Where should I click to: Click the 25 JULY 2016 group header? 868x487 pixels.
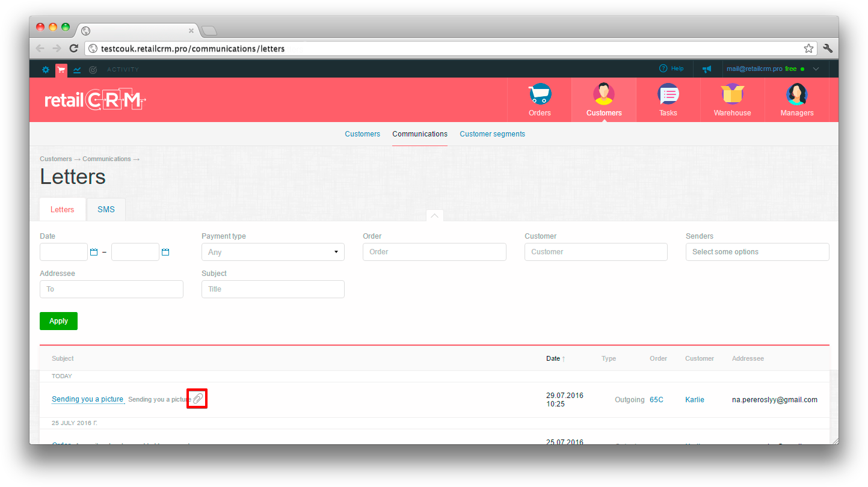75,423
